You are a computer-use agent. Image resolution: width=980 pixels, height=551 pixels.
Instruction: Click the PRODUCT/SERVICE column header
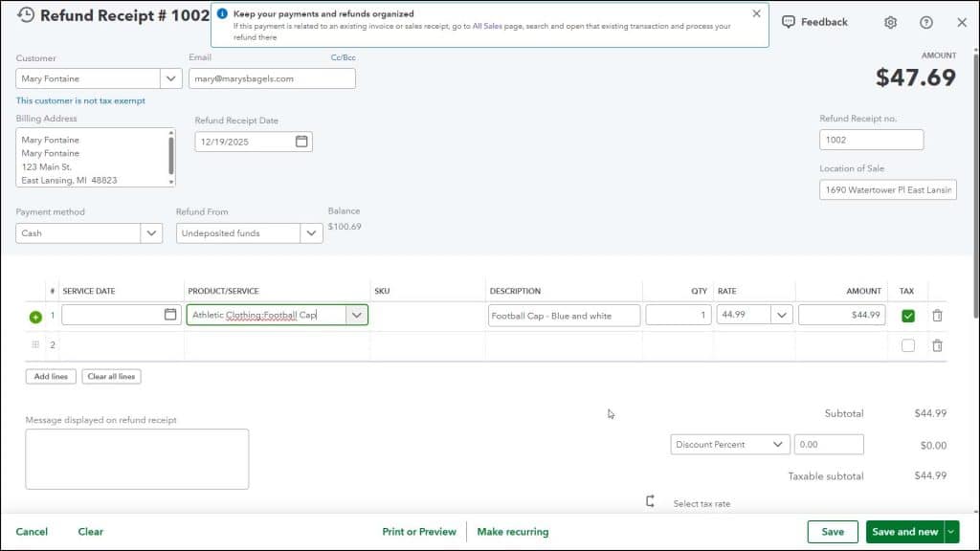(223, 291)
